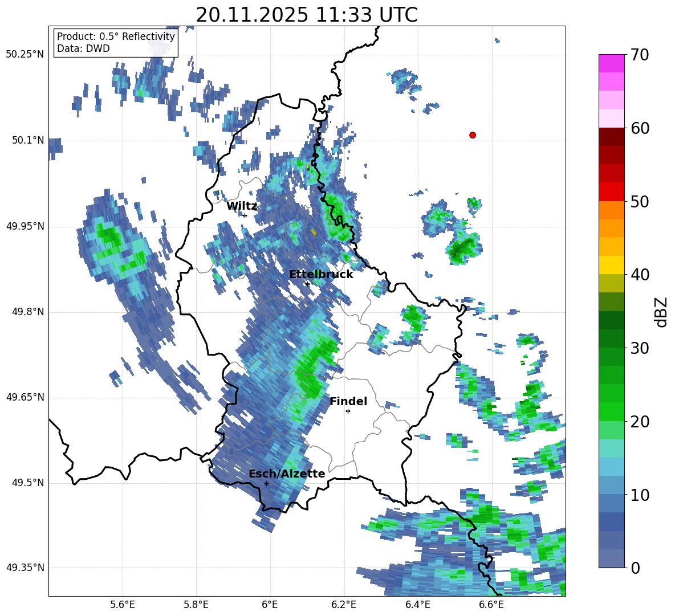Click the 49.95°N latitude label

(25, 226)
